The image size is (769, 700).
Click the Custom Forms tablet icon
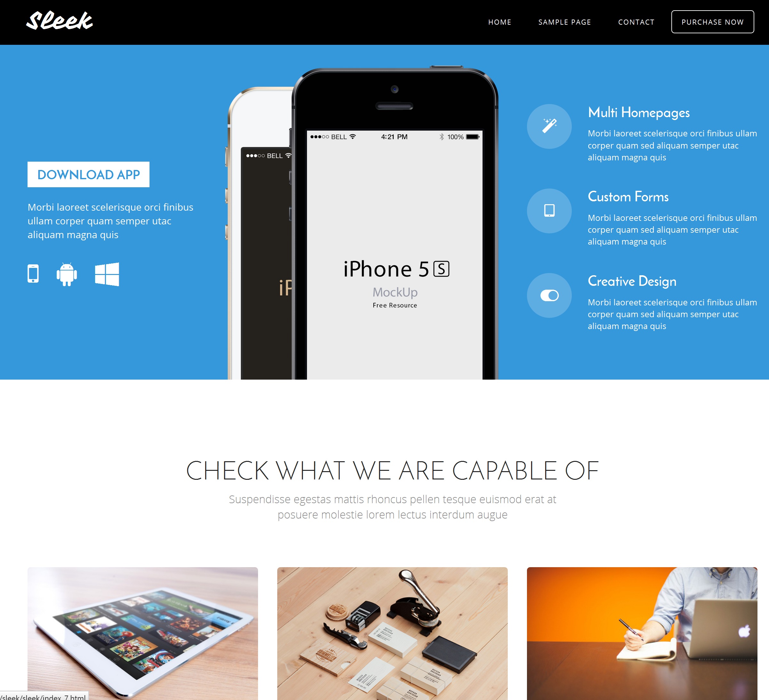pos(549,210)
